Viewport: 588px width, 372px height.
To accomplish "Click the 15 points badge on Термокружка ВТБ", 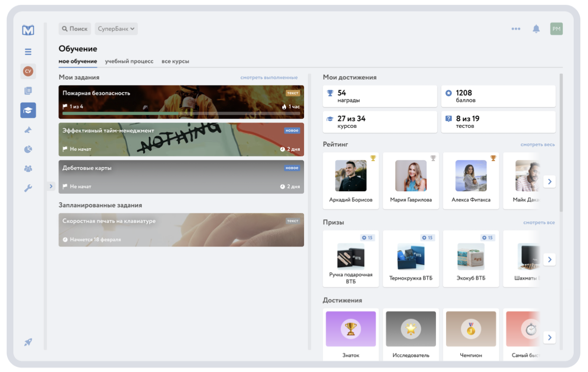I will click(x=427, y=238).
